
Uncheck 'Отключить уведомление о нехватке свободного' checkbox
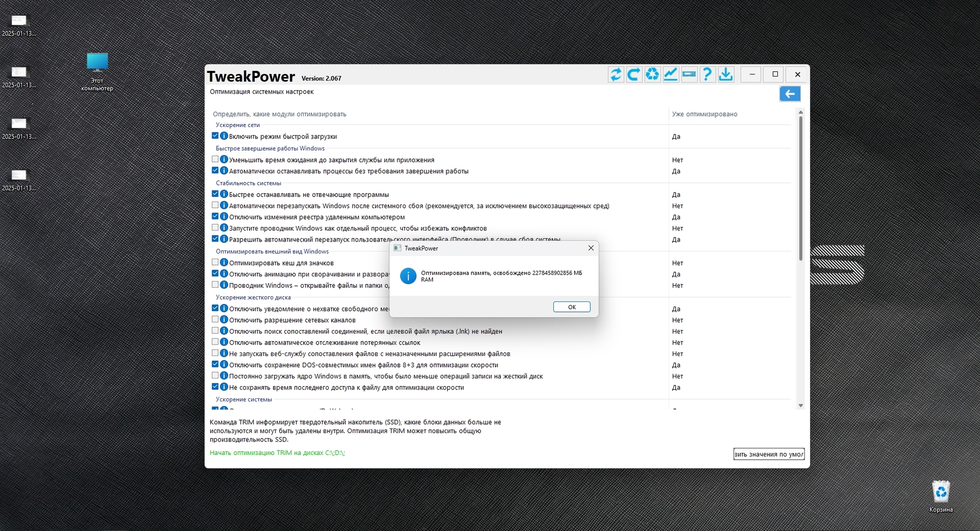(x=215, y=308)
